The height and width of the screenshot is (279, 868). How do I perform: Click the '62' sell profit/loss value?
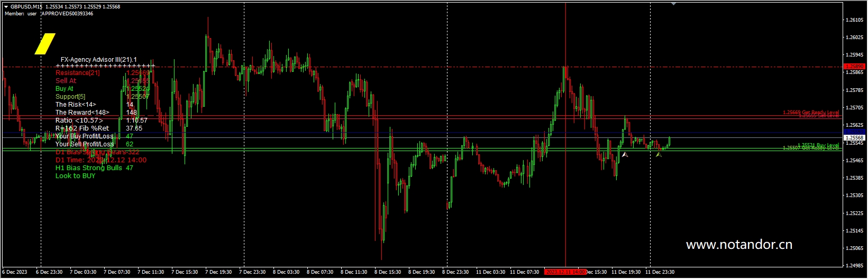point(130,144)
